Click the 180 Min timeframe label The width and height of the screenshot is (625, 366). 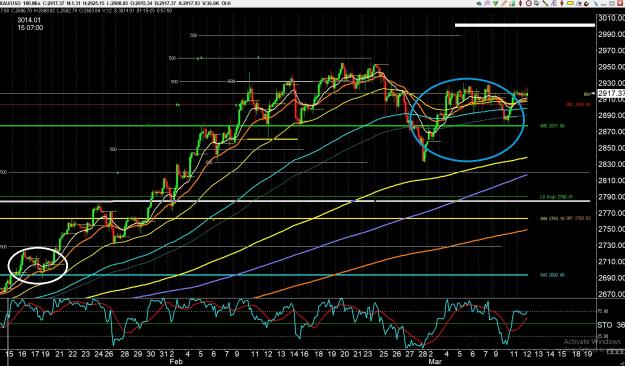tap(32, 3)
